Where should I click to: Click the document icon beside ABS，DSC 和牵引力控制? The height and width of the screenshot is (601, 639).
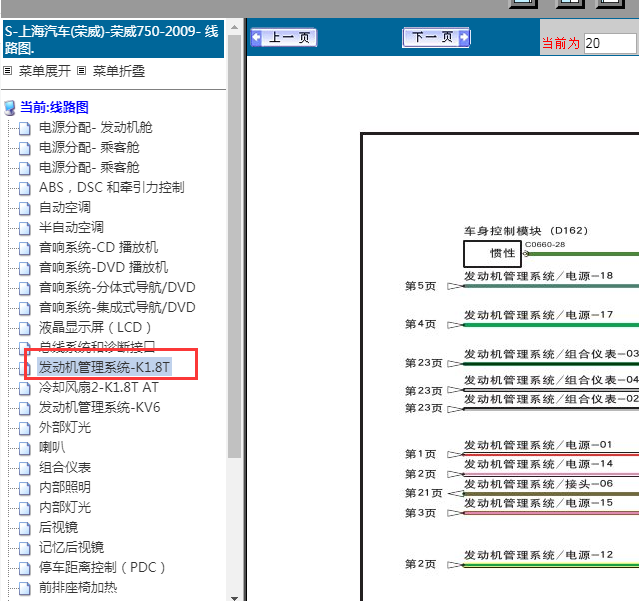point(25,188)
